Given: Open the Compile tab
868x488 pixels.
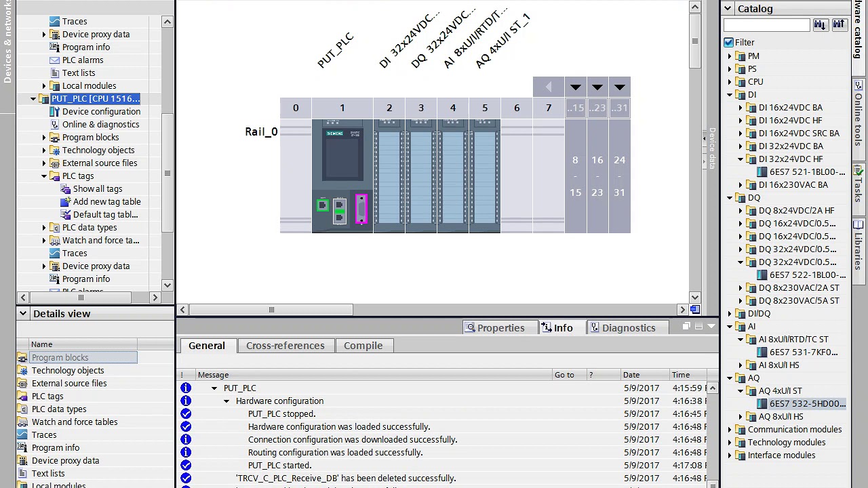Looking at the screenshot, I should click(363, 345).
